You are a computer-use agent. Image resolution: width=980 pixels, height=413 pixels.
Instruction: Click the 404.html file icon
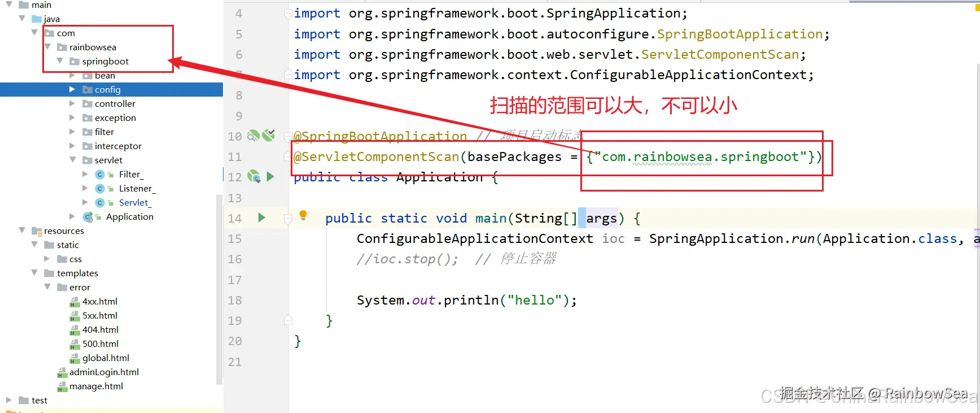pyautogui.click(x=75, y=330)
